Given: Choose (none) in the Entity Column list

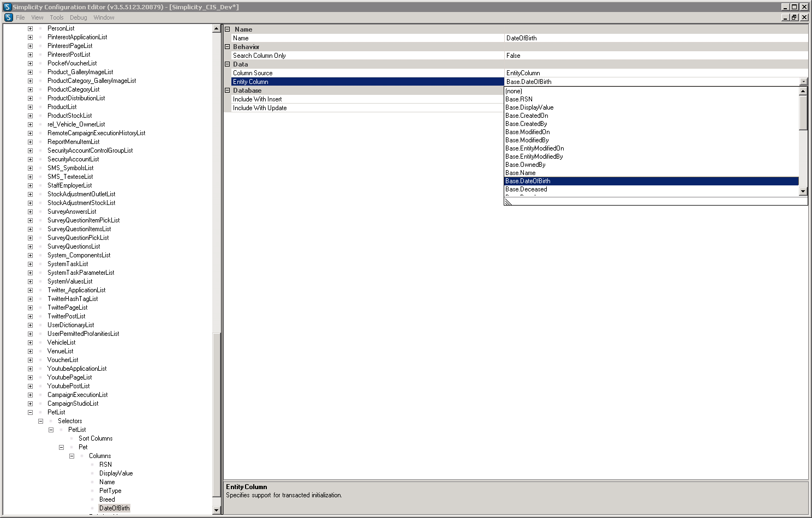Looking at the screenshot, I should pyautogui.click(x=652, y=91).
